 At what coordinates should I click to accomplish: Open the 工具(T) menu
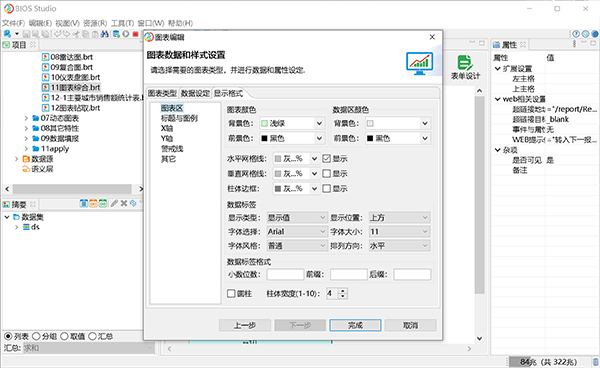[x=122, y=23]
